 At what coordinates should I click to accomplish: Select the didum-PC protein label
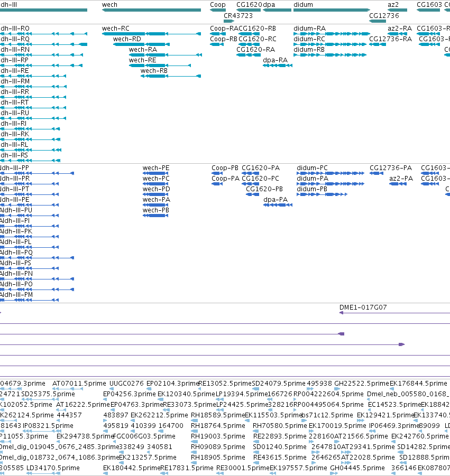tap(312, 168)
